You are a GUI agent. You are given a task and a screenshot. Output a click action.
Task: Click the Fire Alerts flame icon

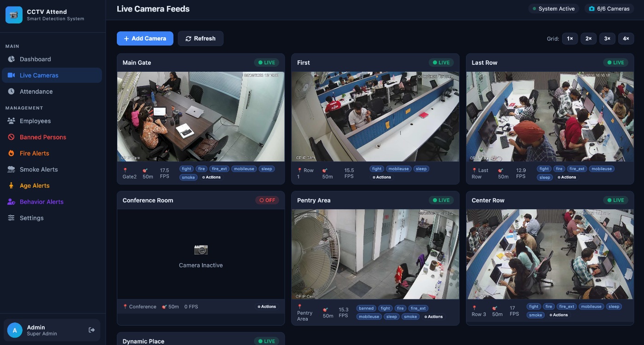point(11,153)
